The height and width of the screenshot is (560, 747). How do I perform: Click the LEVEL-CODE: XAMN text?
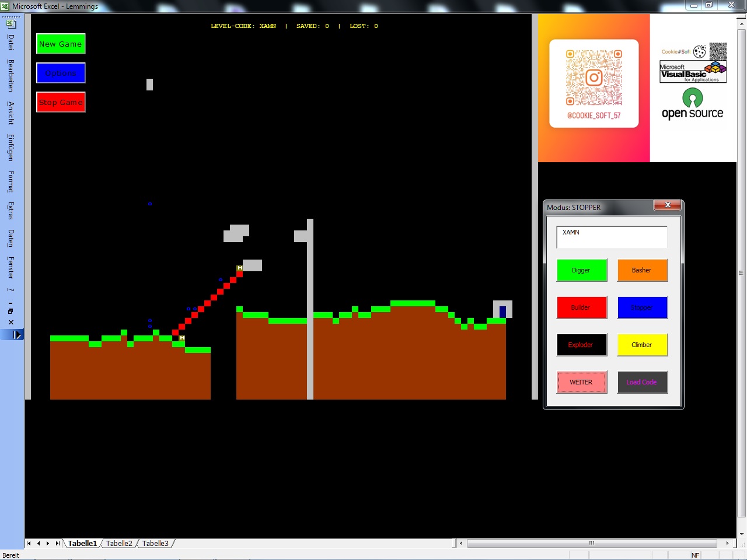coord(243,26)
